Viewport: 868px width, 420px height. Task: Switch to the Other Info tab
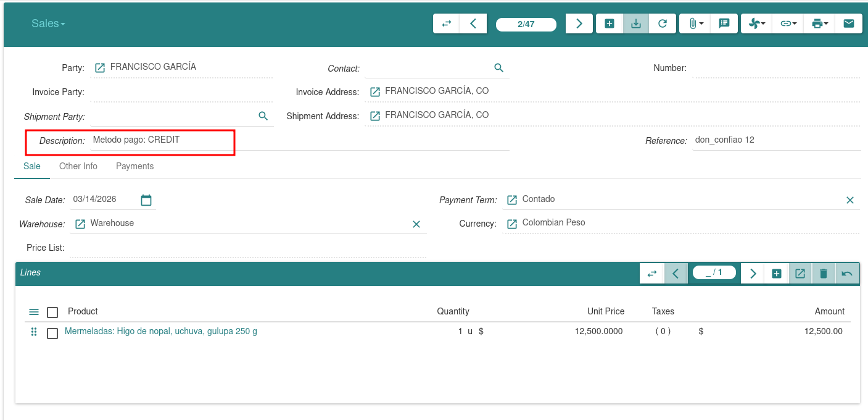78,166
